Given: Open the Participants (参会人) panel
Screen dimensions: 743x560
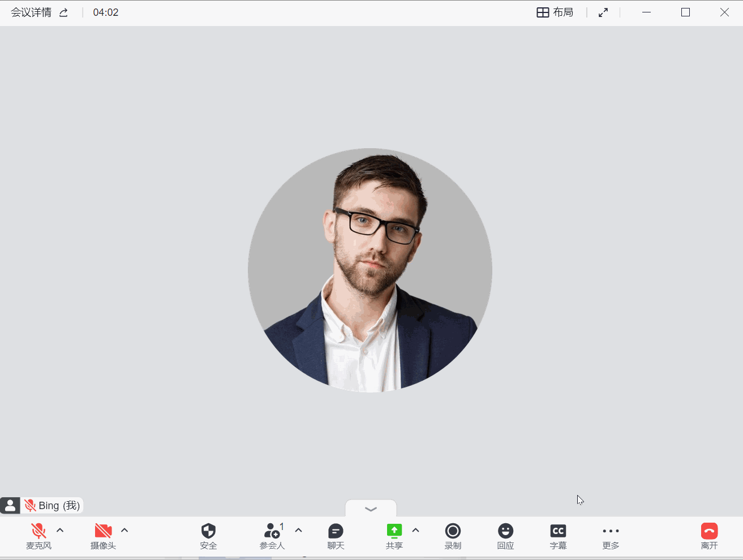Looking at the screenshot, I should click(x=272, y=535).
